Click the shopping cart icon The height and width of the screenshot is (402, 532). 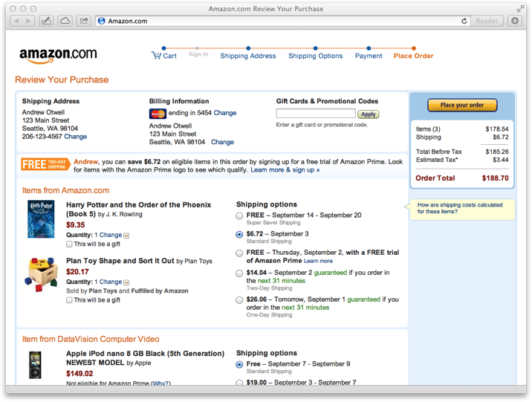point(156,55)
